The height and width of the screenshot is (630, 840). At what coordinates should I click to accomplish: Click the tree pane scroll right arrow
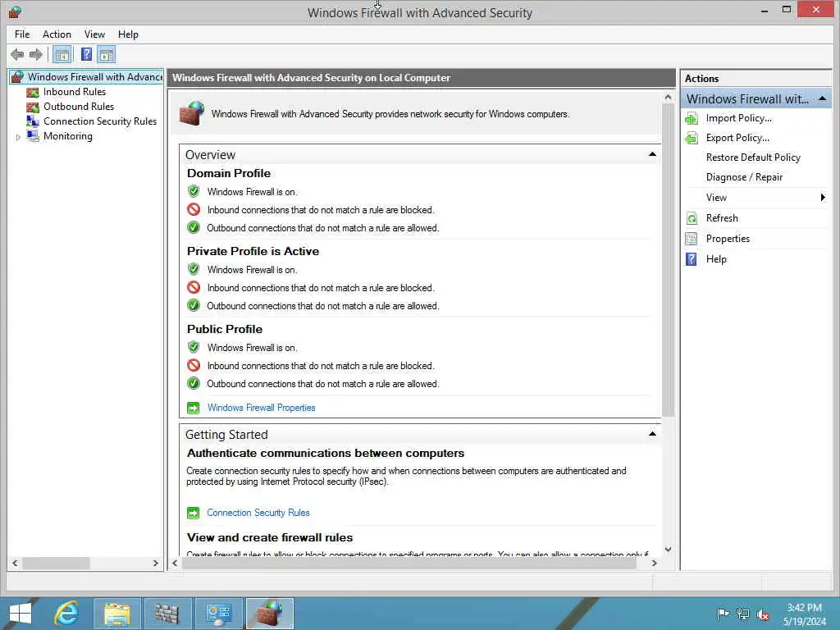155,563
